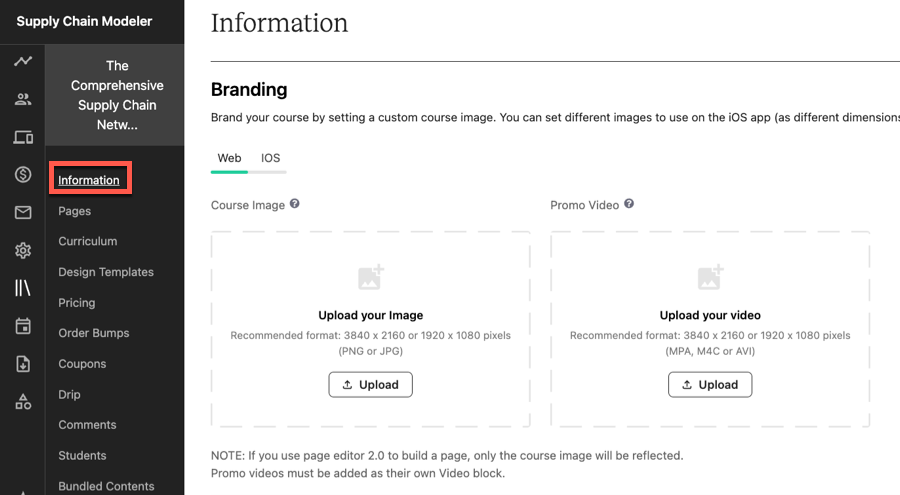Select the Site devices icon in sidebar
Viewport: 900px width, 495px height.
(x=23, y=137)
